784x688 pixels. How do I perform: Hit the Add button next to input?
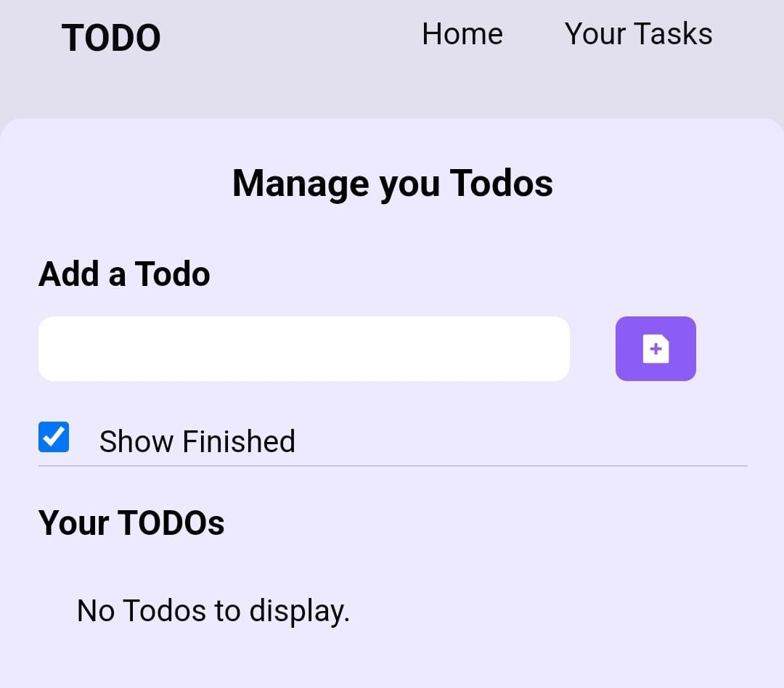[x=656, y=348]
